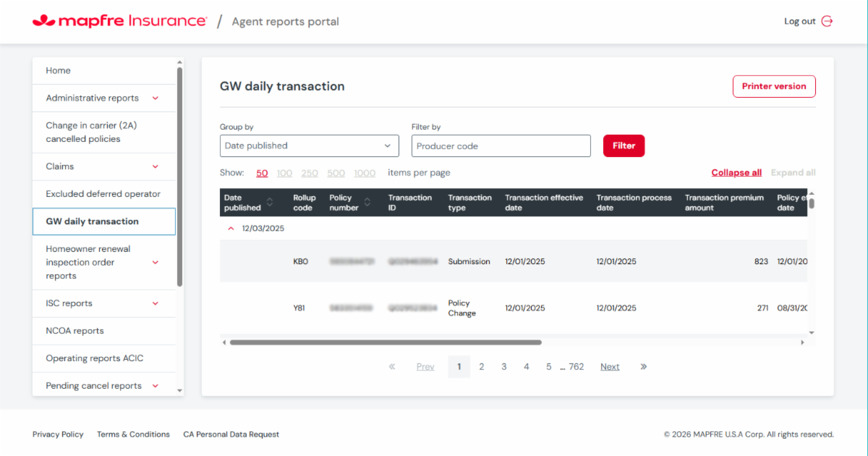The image size is (868, 456).
Task: Open the Home menu item
Action: click(x=104, y=71)
